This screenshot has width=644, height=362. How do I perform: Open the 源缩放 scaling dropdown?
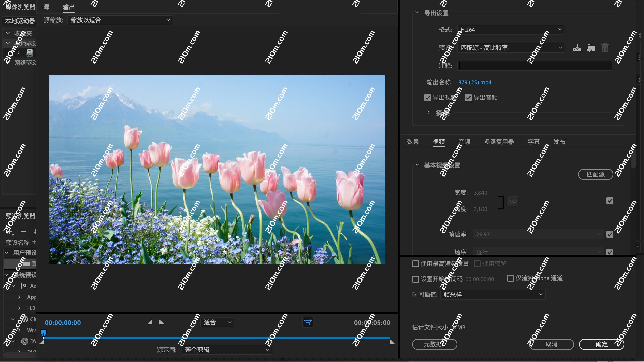[120, 20]
